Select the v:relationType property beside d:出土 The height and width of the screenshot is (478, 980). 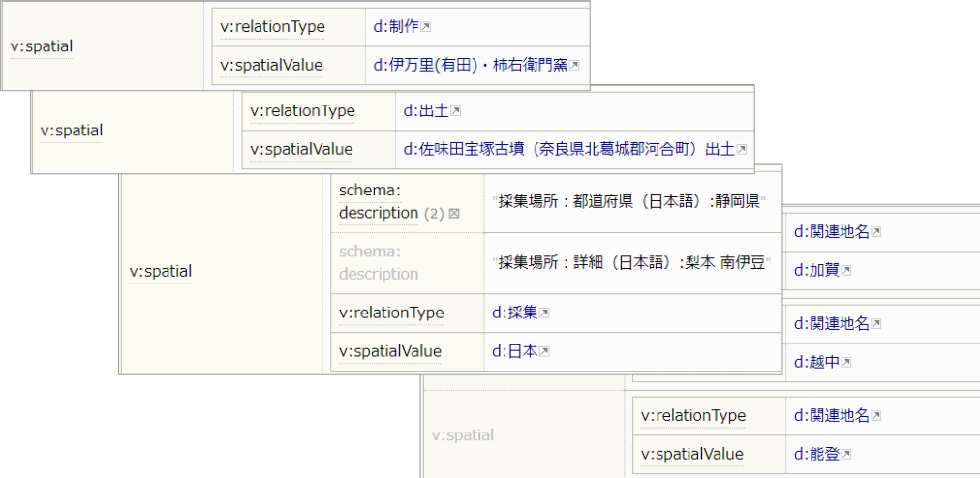point(302,111)
